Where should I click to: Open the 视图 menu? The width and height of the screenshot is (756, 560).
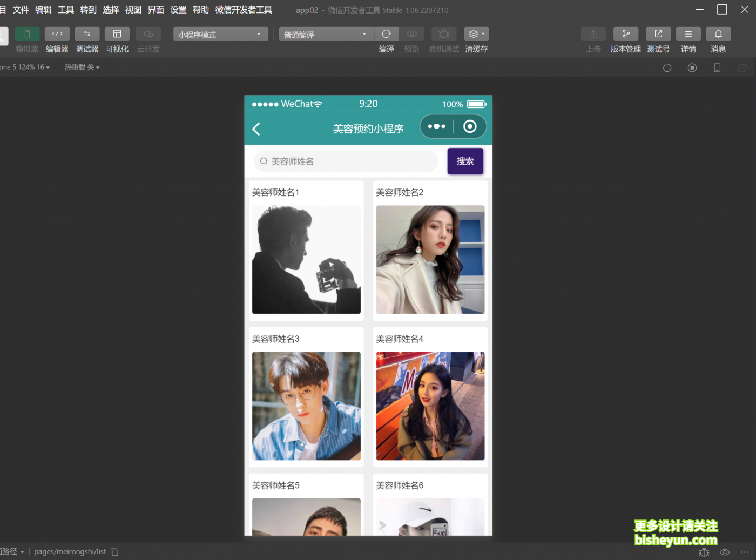(x=133, y=10)
